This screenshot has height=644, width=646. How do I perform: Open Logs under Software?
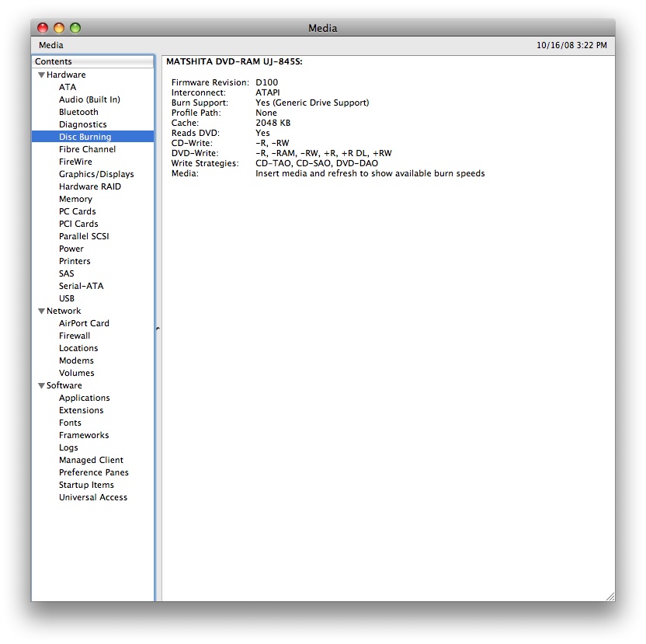pyautogui.click(x=68, y=447)
